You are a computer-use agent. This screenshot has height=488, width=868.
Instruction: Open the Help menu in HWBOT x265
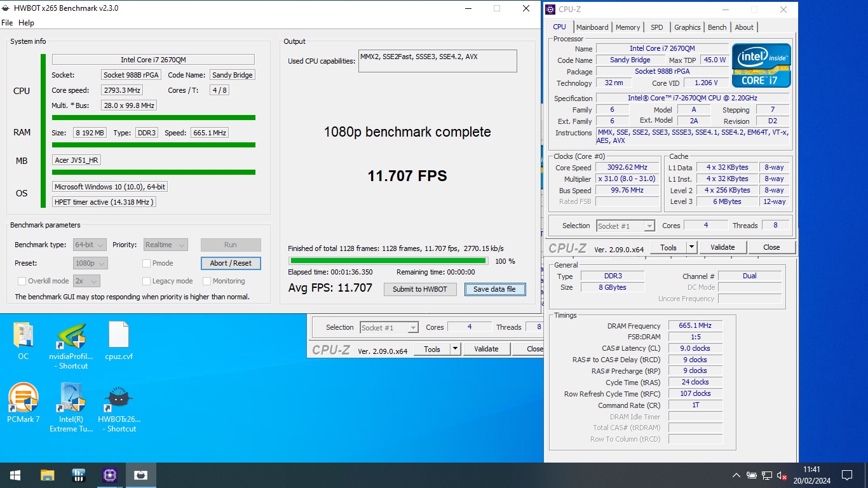pyautogui.click(x=26, y=23)
